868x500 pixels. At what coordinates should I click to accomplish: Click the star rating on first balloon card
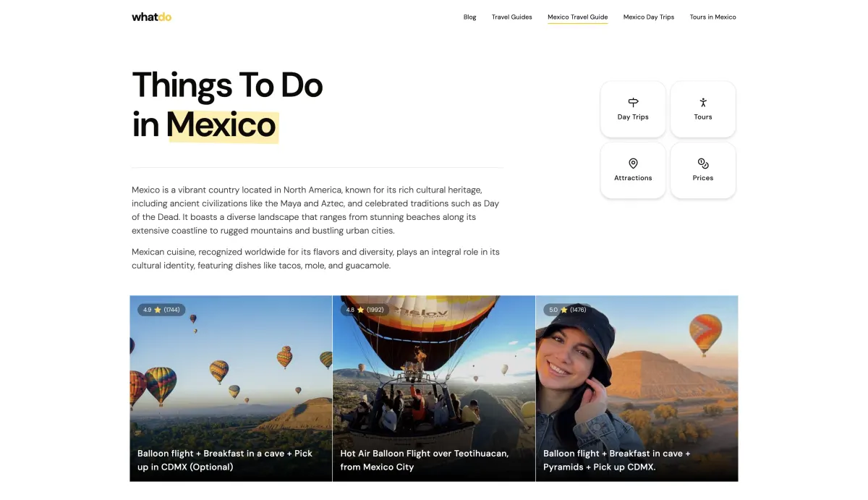tap(161, 310)
